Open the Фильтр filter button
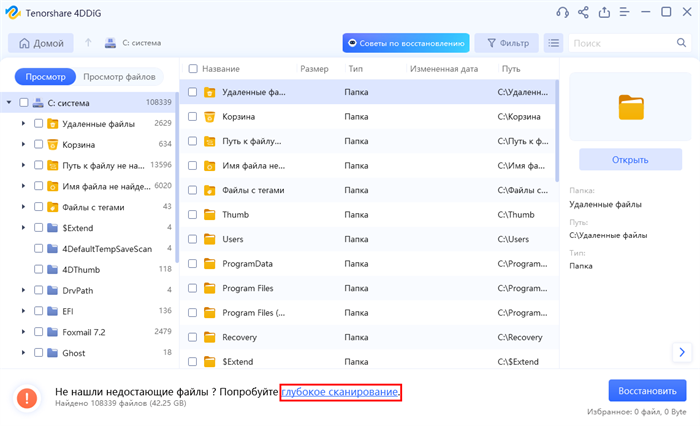Viewport: 700px width, 426px height. (507, 43)
